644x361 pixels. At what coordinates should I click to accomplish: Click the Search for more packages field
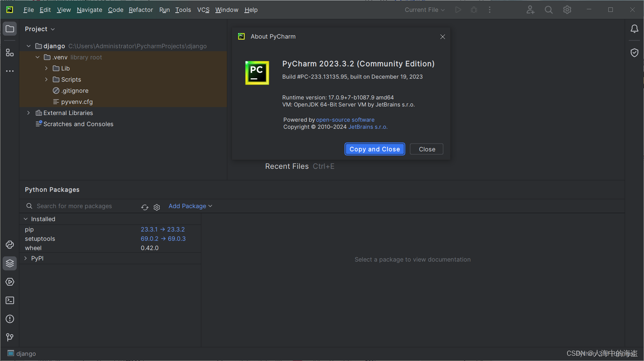point(74,206)
